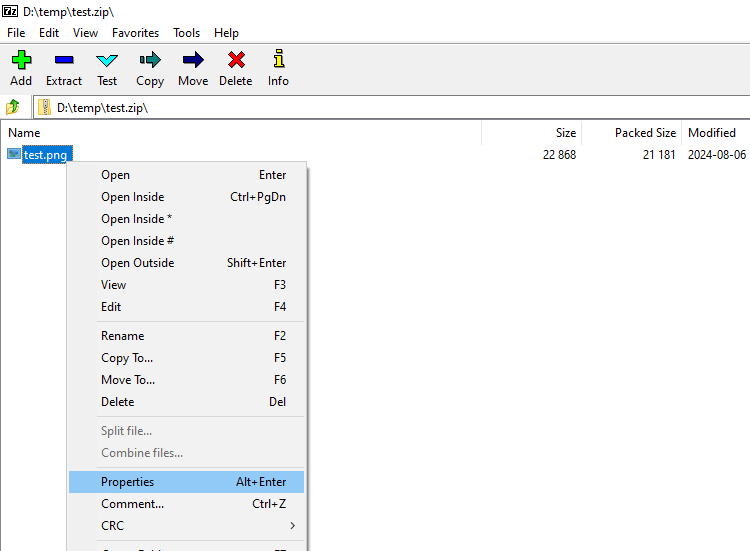Click the size value 22 868
Image resolution: width=750 pixels, height=551 pixels.
click(559, 154)
